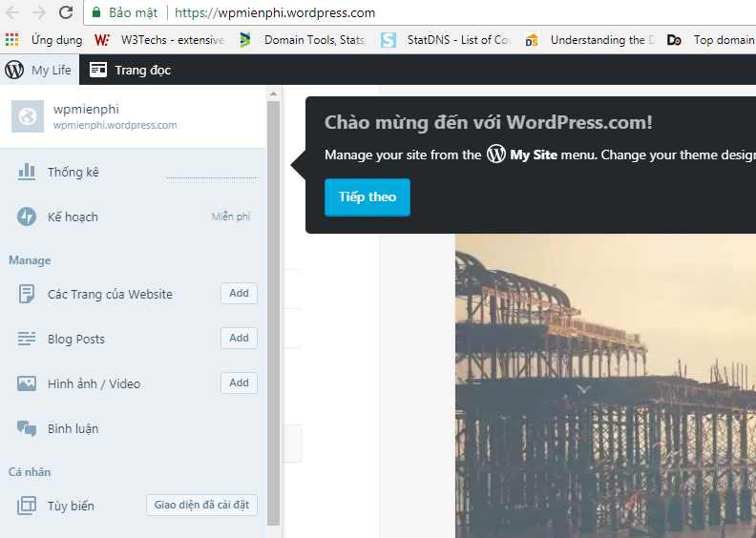Image resolution: width=756 pixels, height=538 pixels.
Task: Click the browser address bar URL
Action: pos(275,12)
